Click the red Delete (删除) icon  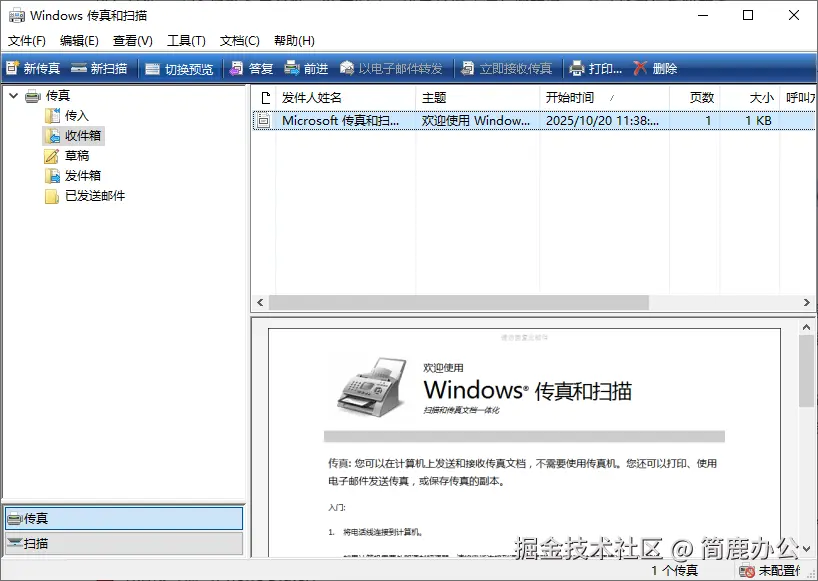[x=640, y=68]
